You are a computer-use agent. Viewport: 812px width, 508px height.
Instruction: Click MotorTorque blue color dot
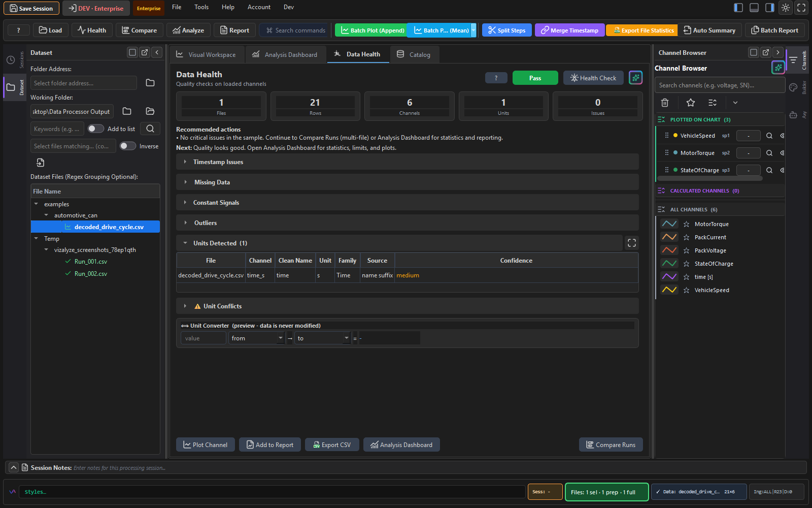click(x=675, y=153)
